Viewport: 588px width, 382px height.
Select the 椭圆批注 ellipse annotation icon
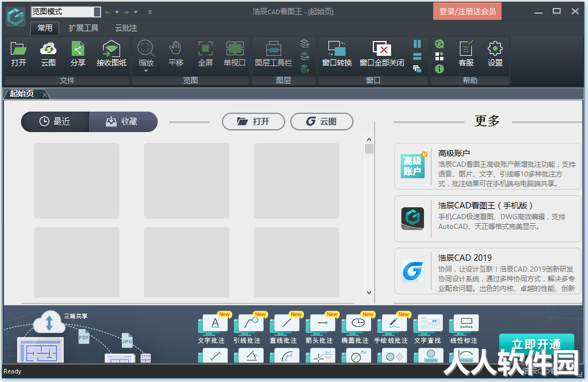pyautogui.click(x=356, y=323)
